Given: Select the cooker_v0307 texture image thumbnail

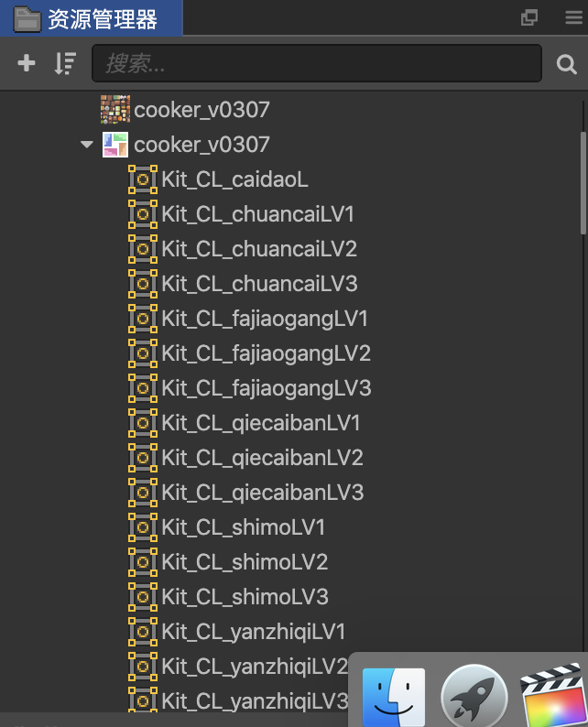Looking at the screenshot, I should click(x=115, y=110).
